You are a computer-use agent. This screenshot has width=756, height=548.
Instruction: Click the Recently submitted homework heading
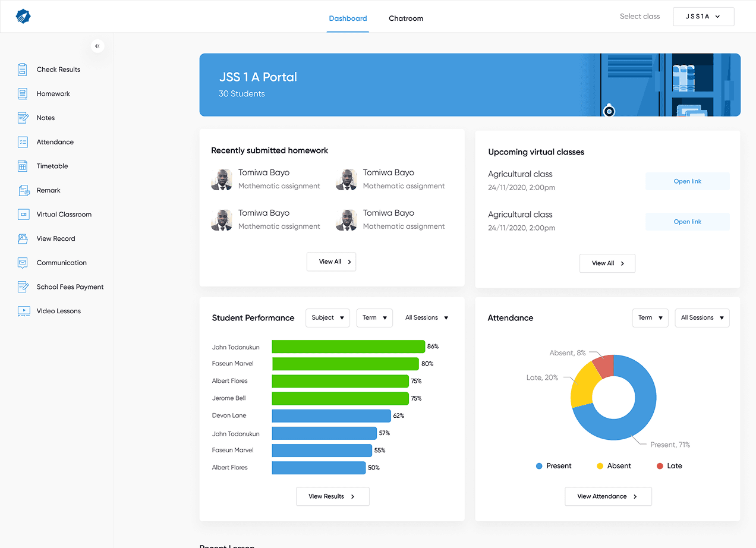(x=270, y=151)
